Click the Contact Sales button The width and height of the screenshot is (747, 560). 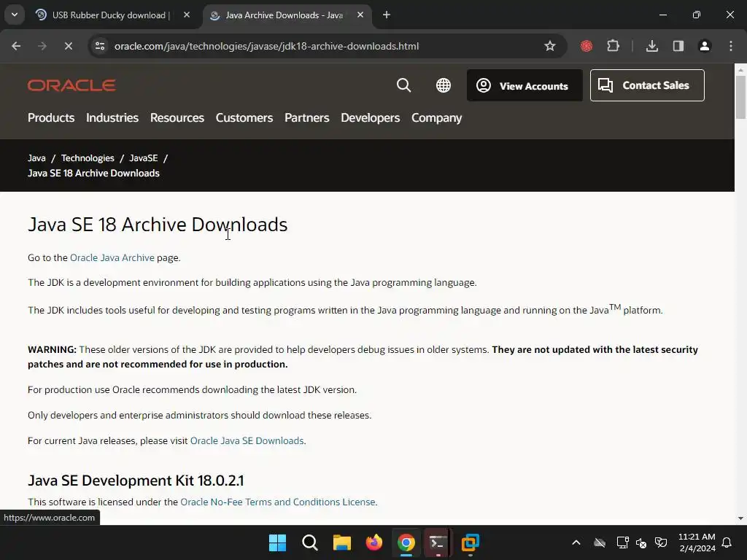pyautogui.click(x=647, y=85)
